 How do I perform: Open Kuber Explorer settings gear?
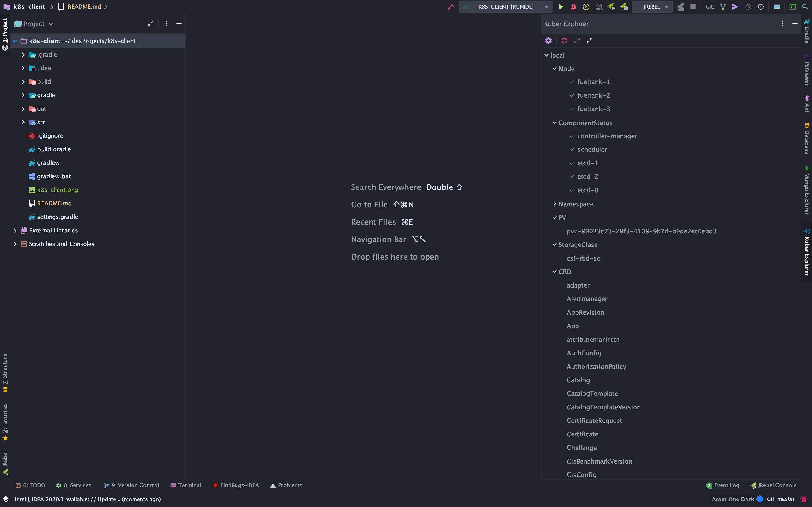point(548,41)
